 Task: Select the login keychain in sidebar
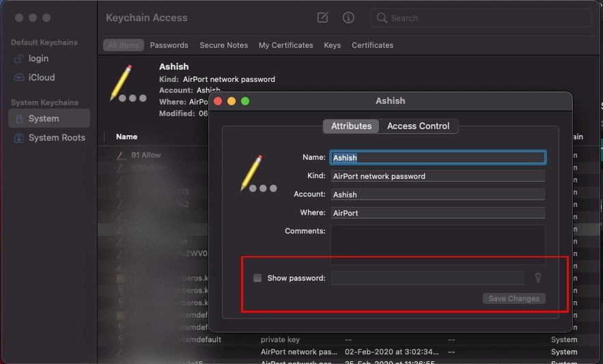point(49,59)
